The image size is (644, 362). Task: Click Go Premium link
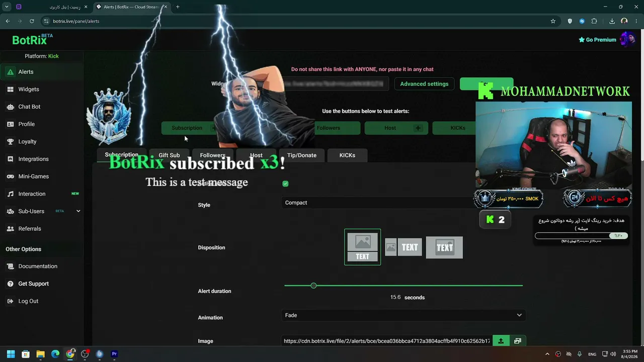pyautogui.click(x=597, y=40)
